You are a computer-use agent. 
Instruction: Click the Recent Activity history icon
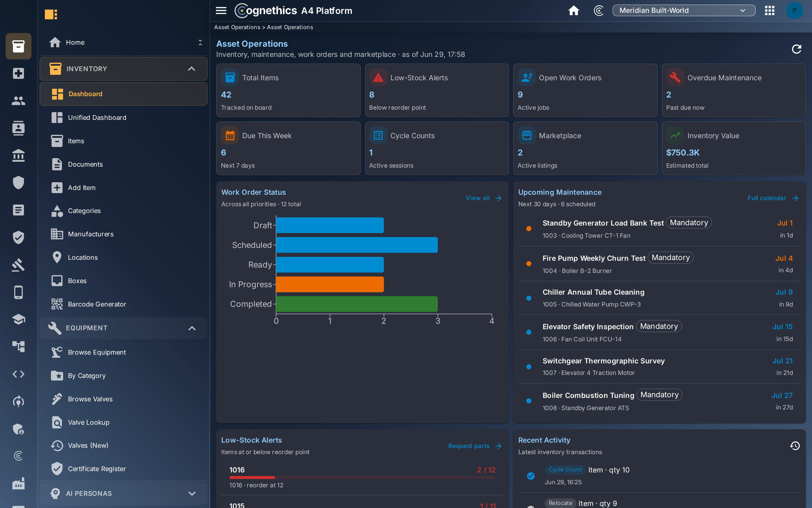point(795,446)
